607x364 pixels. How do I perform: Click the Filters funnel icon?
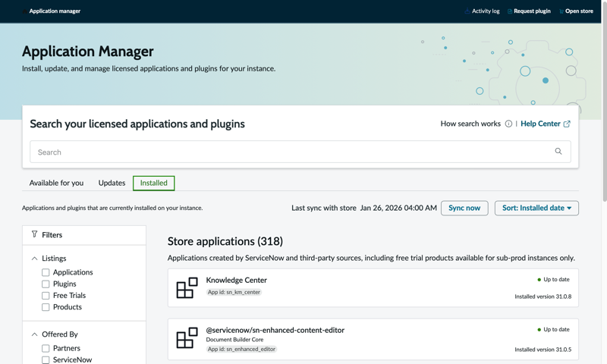coord(34,234)
